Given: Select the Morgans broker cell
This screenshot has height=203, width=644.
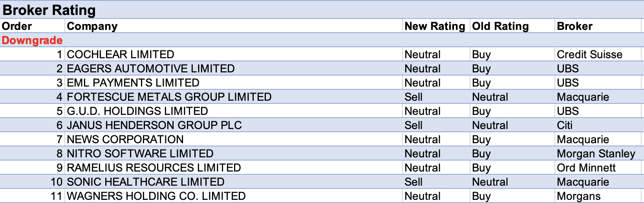Looking at the screenshot, I should coord(578,196).
